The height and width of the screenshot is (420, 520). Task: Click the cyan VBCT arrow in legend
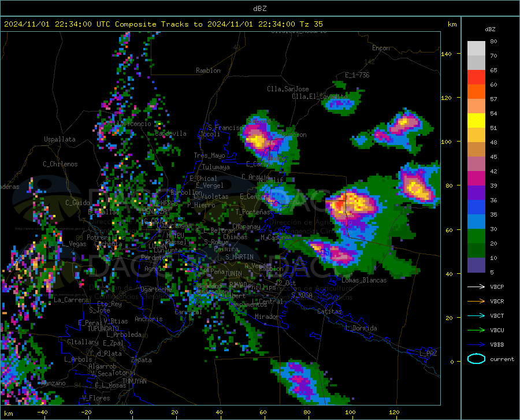tap(476, 315)
